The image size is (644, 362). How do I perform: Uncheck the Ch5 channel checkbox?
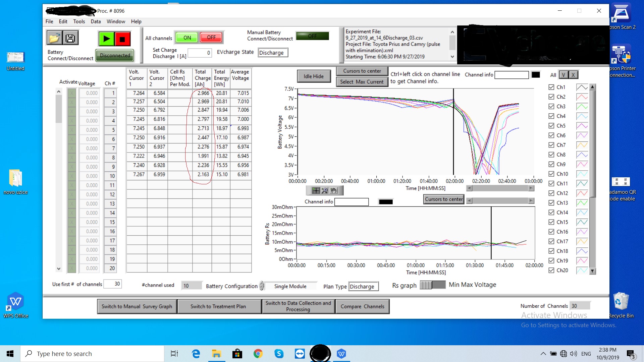[551, 126]
